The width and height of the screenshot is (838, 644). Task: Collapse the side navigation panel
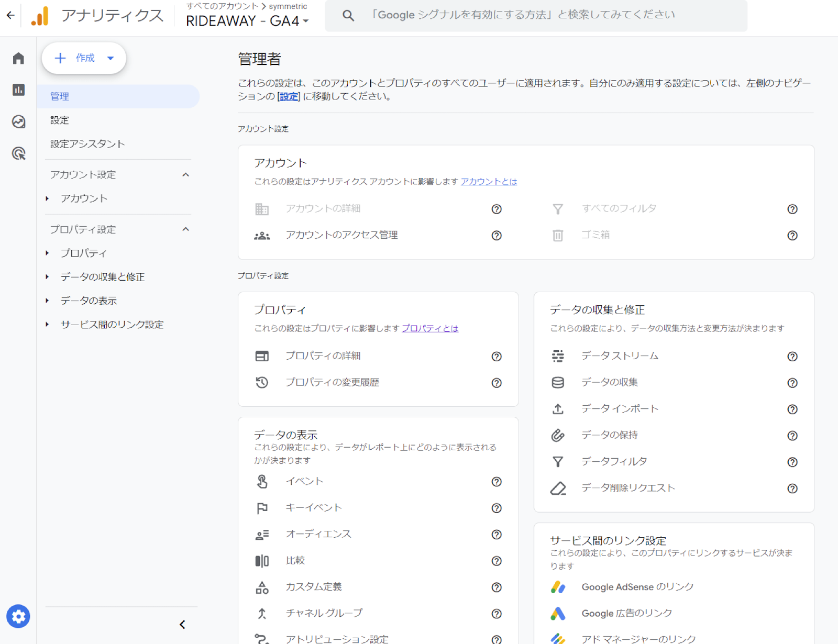pos(182,625)
